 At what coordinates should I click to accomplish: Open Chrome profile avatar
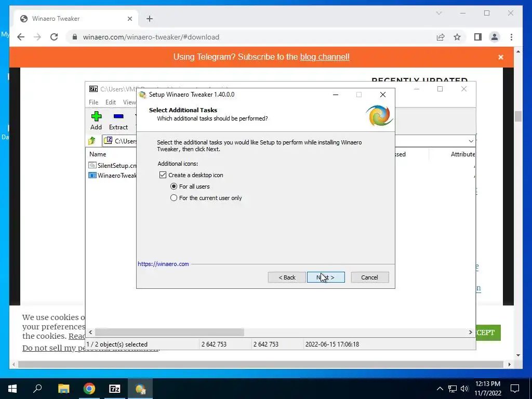tap(495, 37)
